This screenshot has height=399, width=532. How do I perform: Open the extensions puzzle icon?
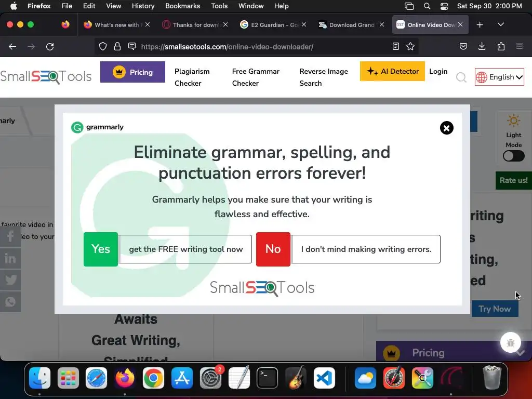[501, 46]
